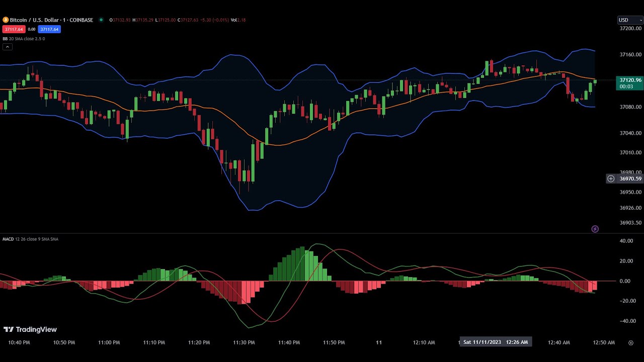Click the 11:30 PM time axis label

[244, 343]
